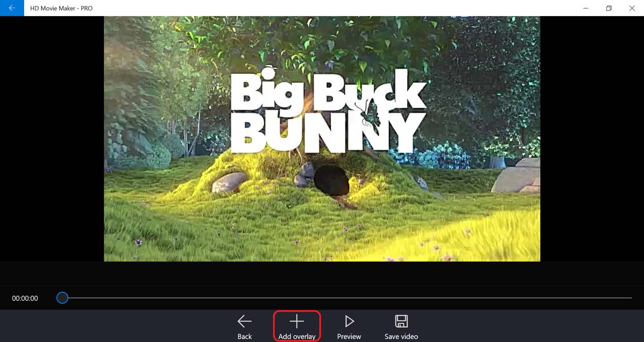Click the grey rock left of the burrow
644x342 pixels.
point(229,182)
